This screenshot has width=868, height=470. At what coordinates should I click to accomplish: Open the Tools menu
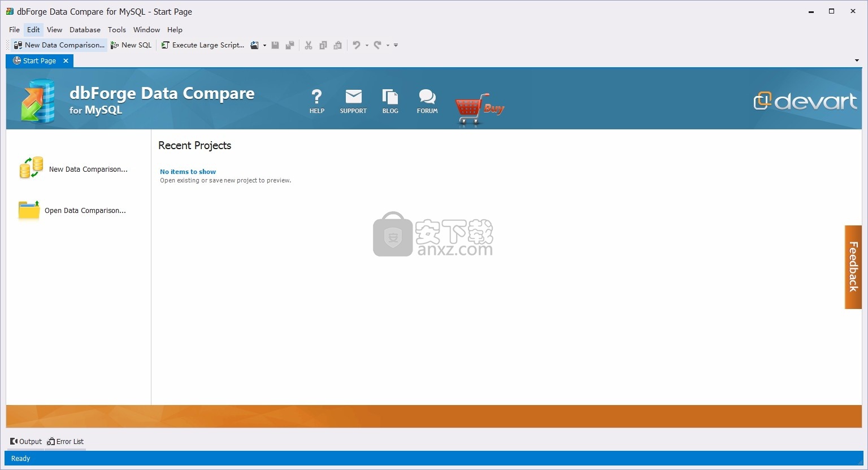click(x=117, y=30)
